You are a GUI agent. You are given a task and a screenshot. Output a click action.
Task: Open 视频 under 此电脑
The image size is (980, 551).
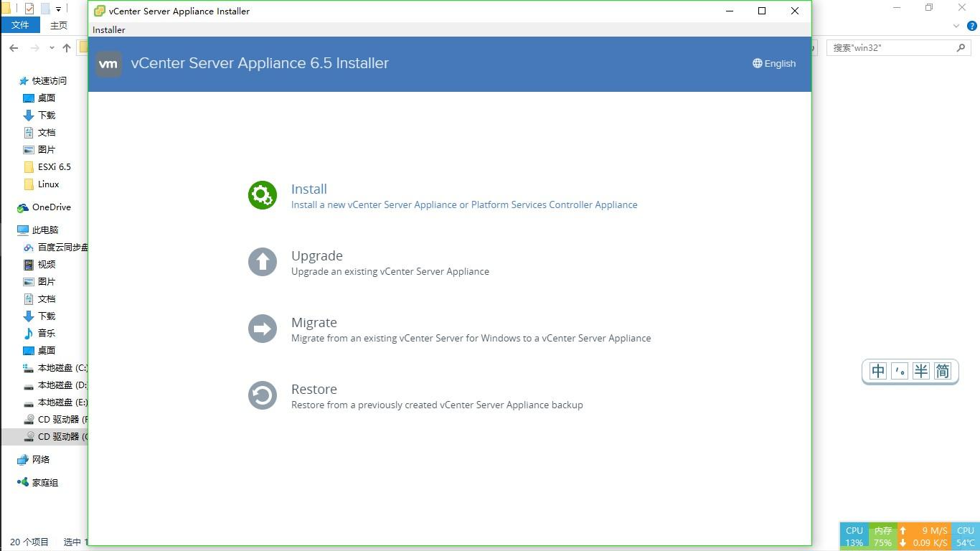(39, 265)
